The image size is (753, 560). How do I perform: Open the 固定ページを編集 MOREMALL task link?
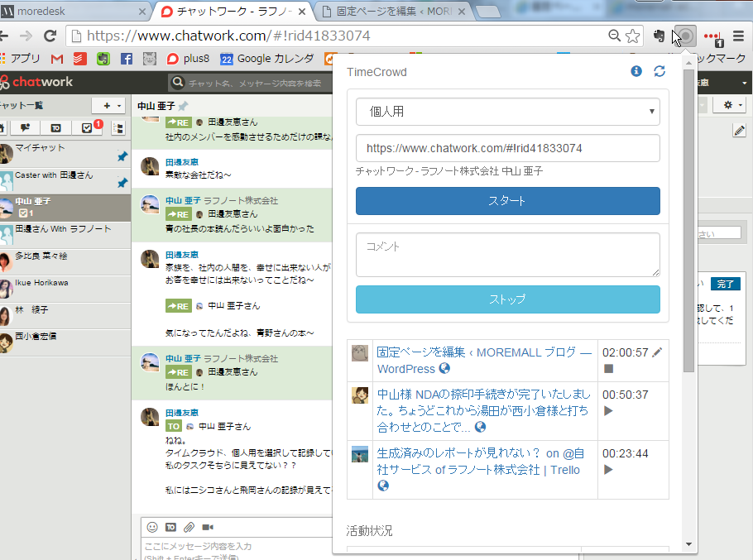[x=483, y=361]
